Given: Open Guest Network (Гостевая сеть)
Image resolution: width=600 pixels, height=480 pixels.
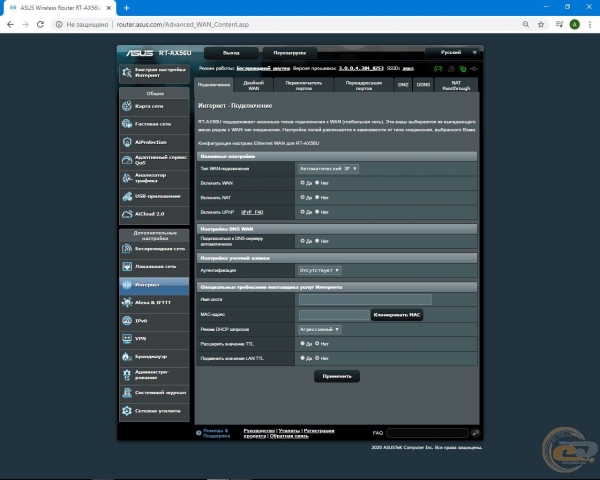Looking at the screenshot, I should (154, 124).
